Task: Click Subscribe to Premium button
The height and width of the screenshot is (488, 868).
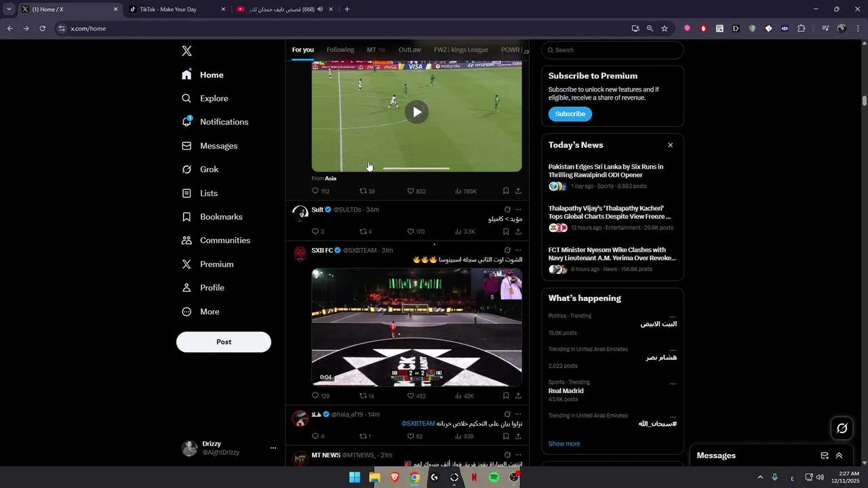Action: click(570, 114)
